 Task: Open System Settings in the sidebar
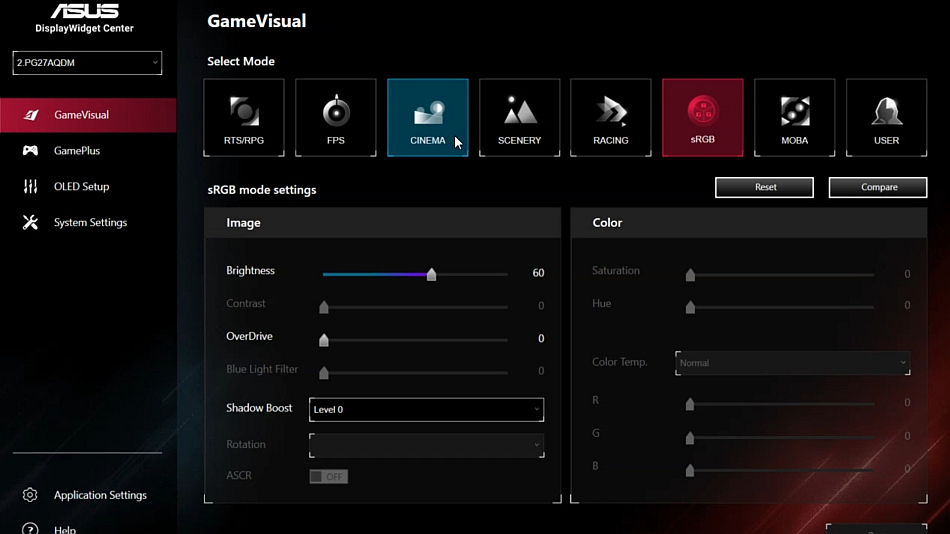click(90, 223)
